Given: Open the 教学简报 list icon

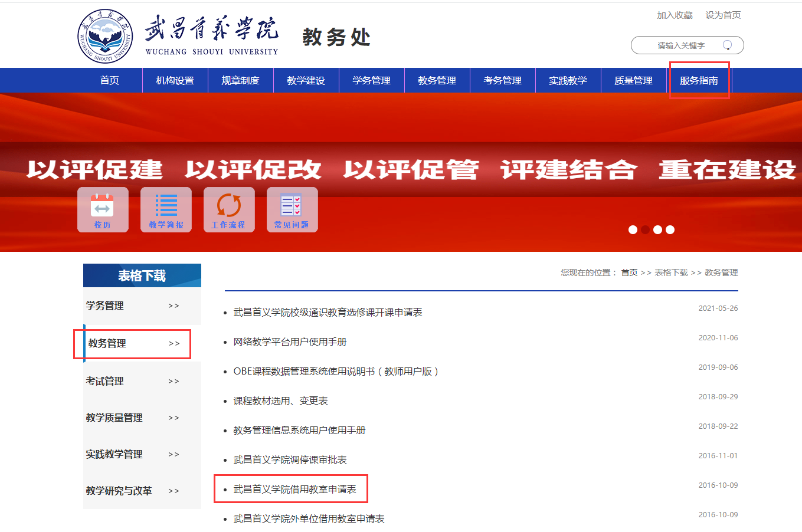Looking at the screenshot, I should 166,209.
